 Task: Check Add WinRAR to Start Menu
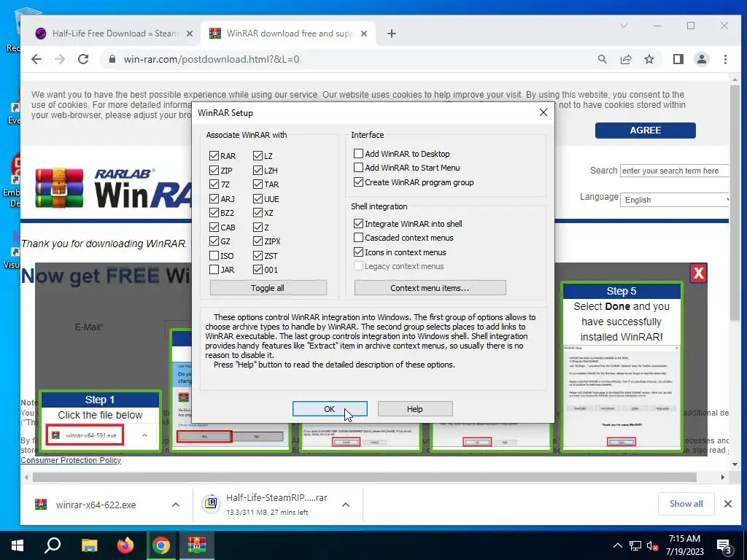tap(358, 168)
